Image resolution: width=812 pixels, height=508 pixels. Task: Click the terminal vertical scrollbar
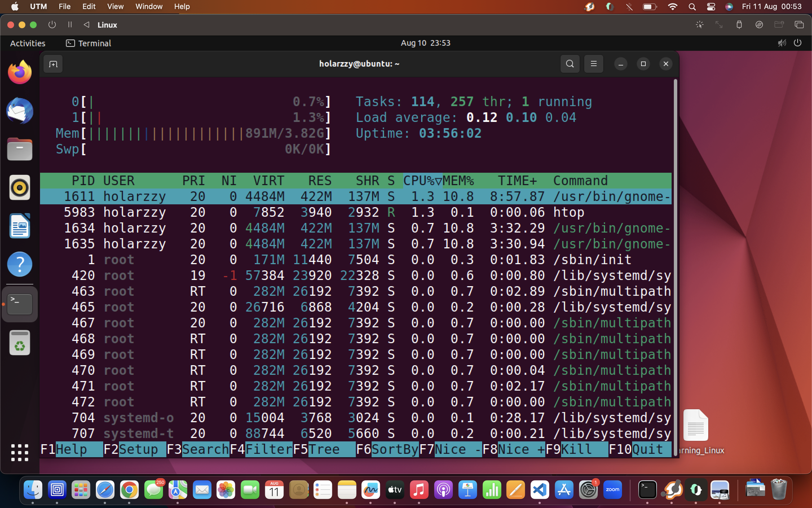tap(676, 268)
